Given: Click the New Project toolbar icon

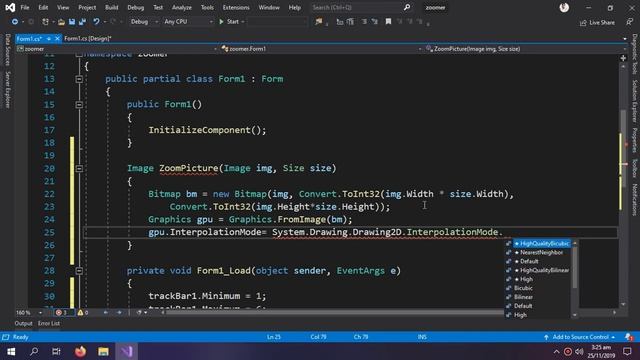Looking at the screenshot, I should (45, 22).
